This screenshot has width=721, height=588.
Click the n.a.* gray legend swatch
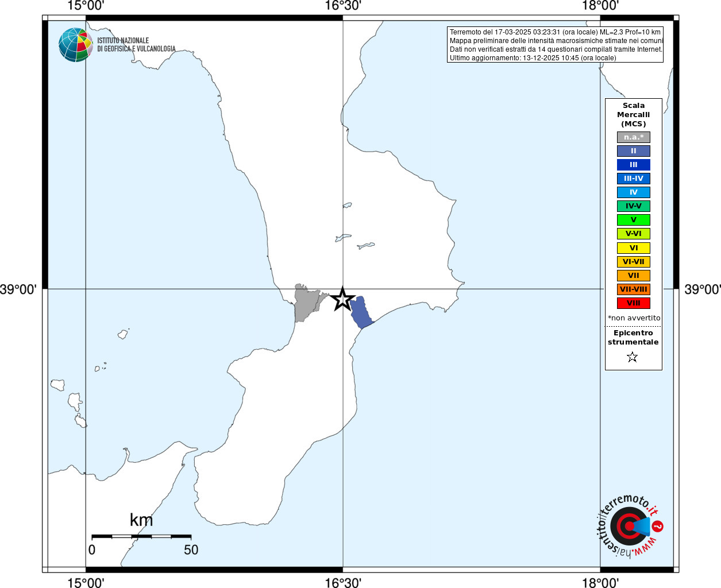coord(634,137)
